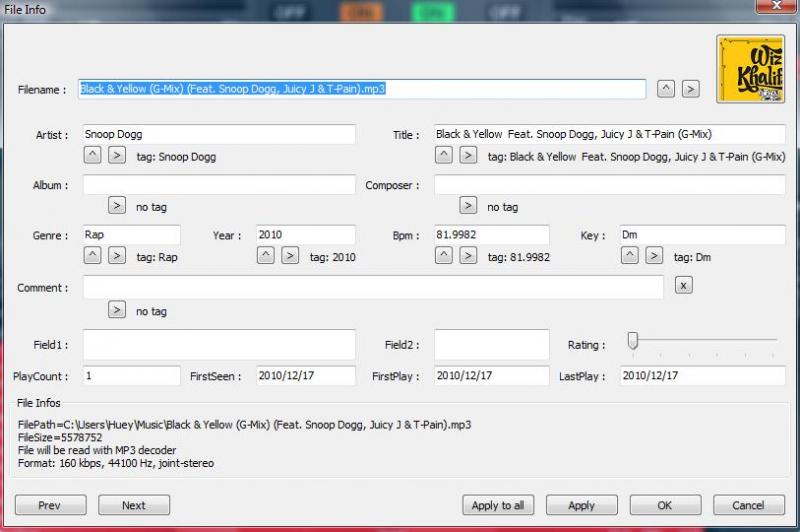Click in the Field1 input box
Image resolution: width=800 pixels, height=532 pixels.
pyautogui.click(x=219, y=345)
